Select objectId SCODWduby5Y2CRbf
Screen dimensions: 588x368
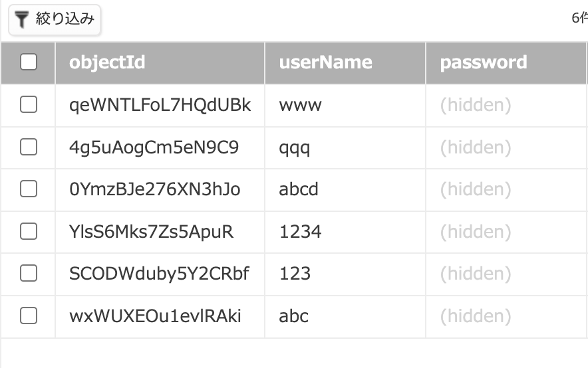pyautogui.click(x=158, y=274)
